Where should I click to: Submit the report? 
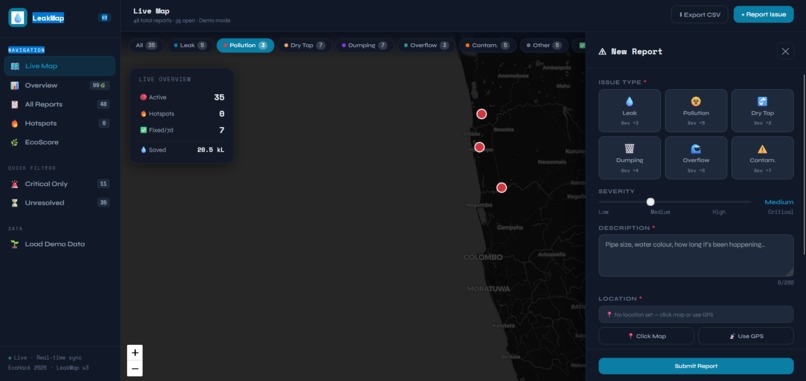pyautogui.click(x=696, y=366)
